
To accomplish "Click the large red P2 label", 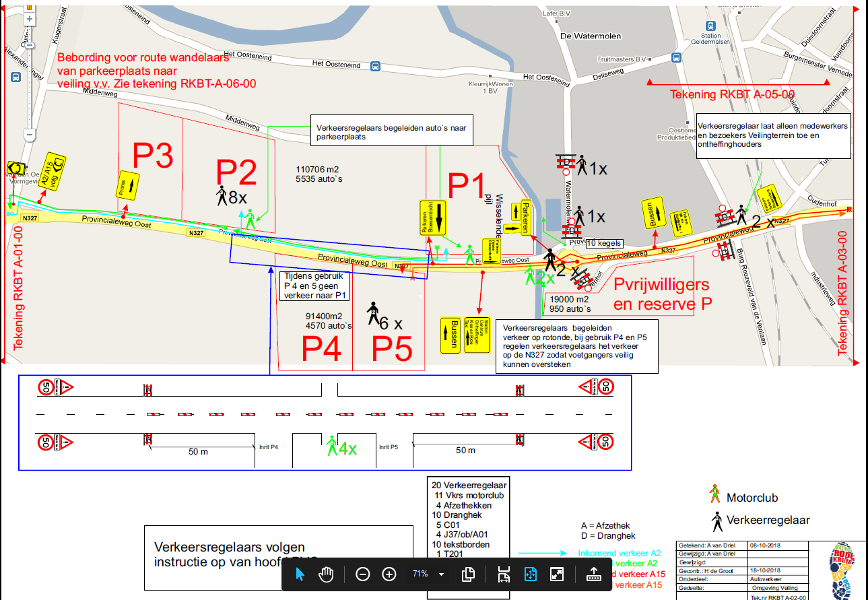I will (x=236, y=172).
